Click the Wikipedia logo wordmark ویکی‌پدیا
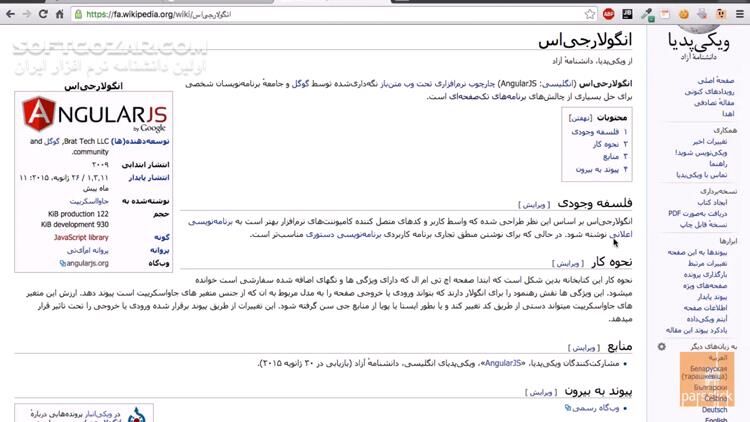Viewport: 750px width, 422px height. pyautogui.click(x=699, y=42)
